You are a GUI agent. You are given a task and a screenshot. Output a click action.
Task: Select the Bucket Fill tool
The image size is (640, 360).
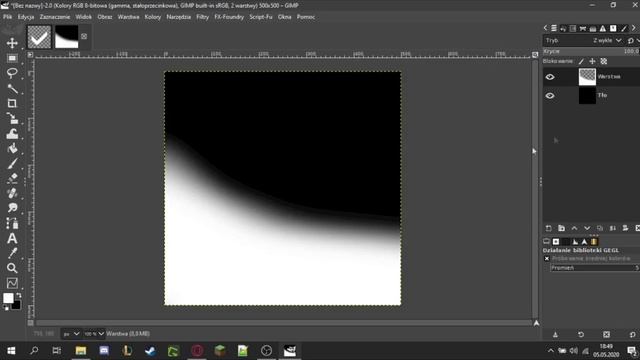pyautogui.click(x=12, y=148)
